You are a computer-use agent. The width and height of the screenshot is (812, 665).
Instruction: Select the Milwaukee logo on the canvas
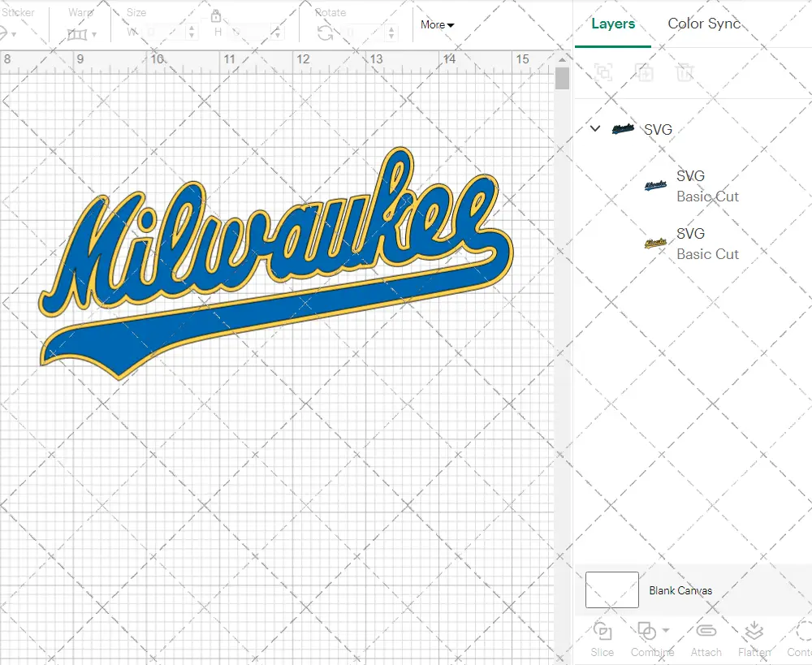[276, 264]
